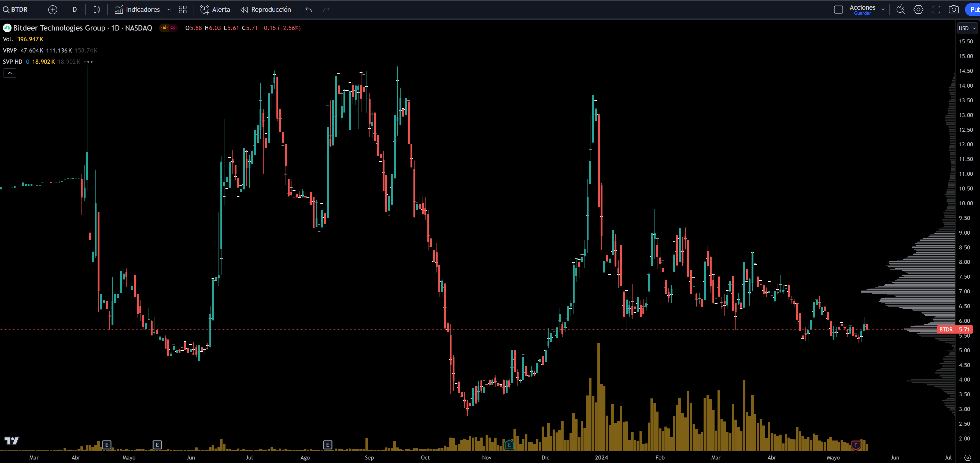980x463 pixels.
Task: Select the VRVP indicator legend
Action: [10, 50]
